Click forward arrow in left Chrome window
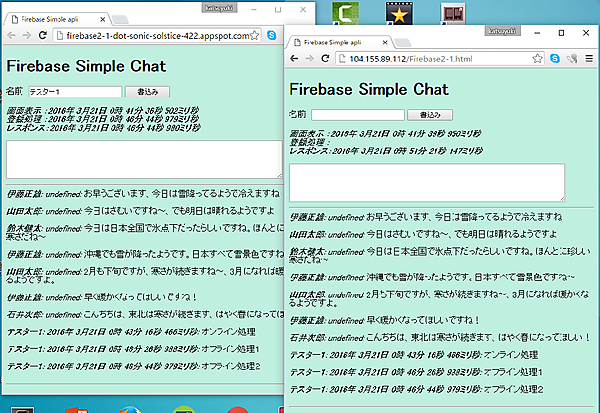600x413 pixels. pos(27,36)
